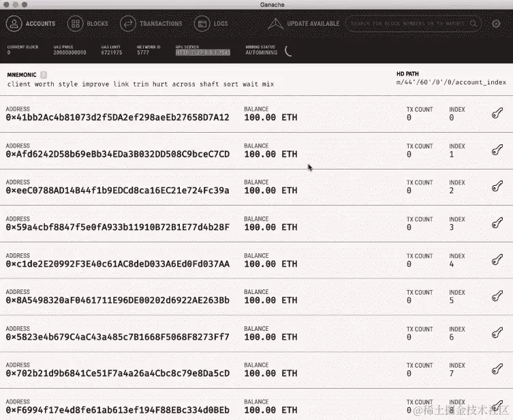This screenshot has width=513, height=420.
Task: Click balance of account index 3
Action: click(x=270, y=227)
